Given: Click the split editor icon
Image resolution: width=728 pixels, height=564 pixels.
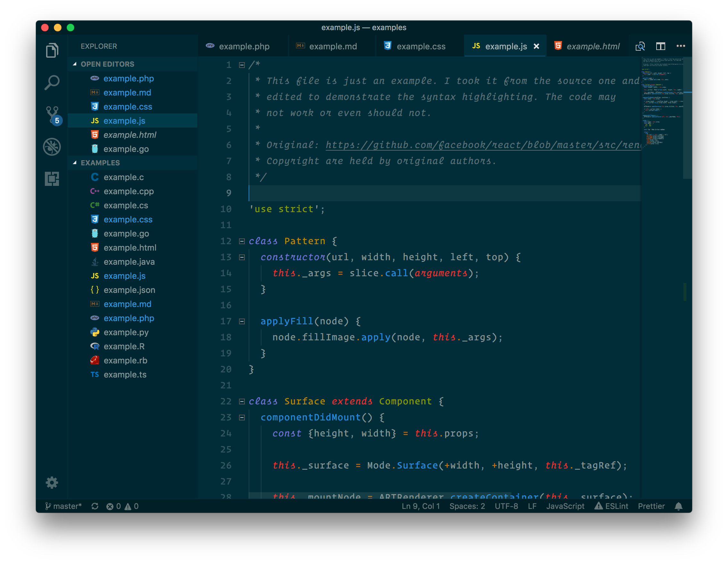Looking at the screenshot, I should tap(660, 46).
